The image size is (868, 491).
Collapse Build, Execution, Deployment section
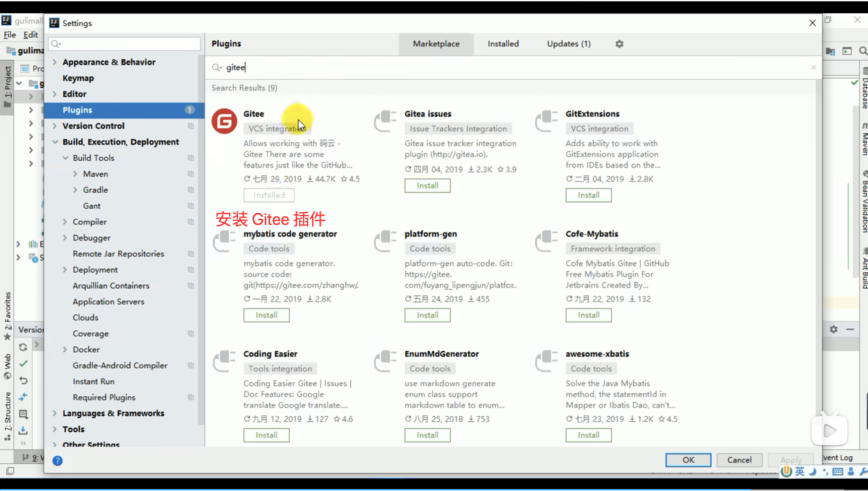click(55, 142)
